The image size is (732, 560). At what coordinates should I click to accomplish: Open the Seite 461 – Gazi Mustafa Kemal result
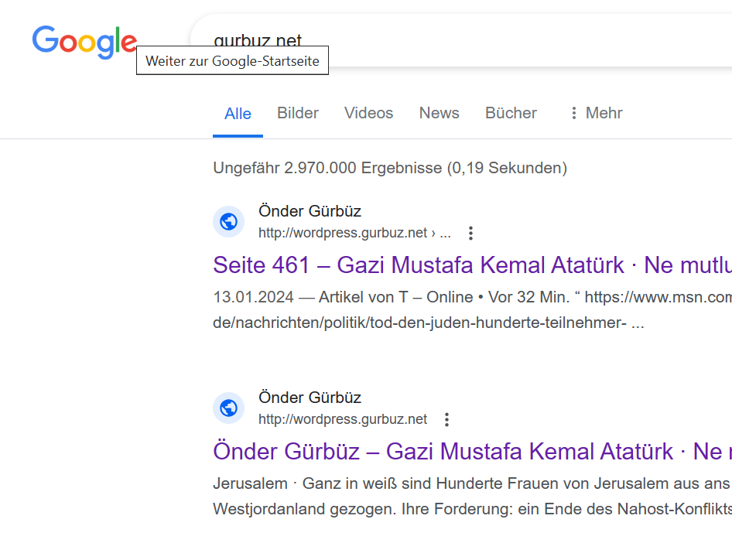click(473, 265)
